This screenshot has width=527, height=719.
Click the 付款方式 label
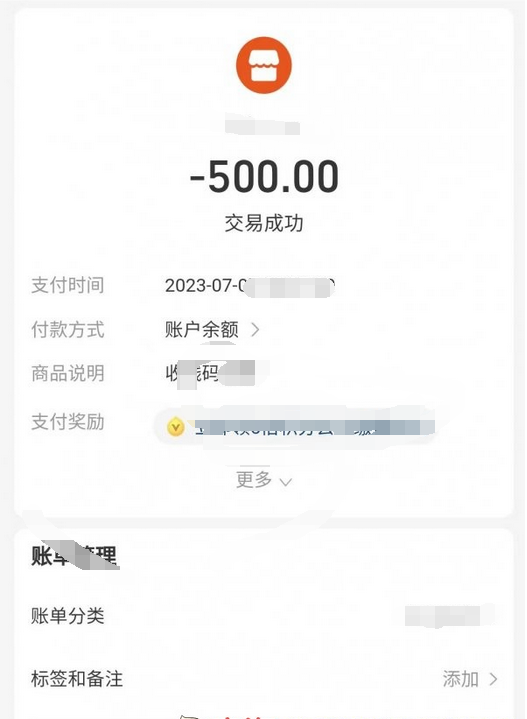click(x=68, y=329)
